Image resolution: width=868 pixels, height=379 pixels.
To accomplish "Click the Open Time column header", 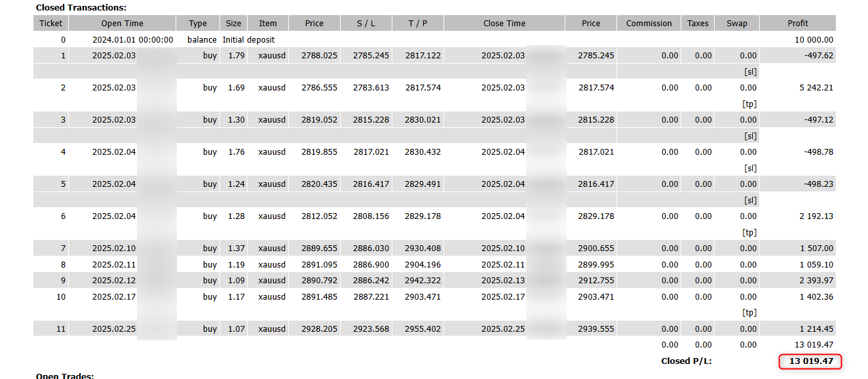I will pyautogui.click(x=122, y=23).
